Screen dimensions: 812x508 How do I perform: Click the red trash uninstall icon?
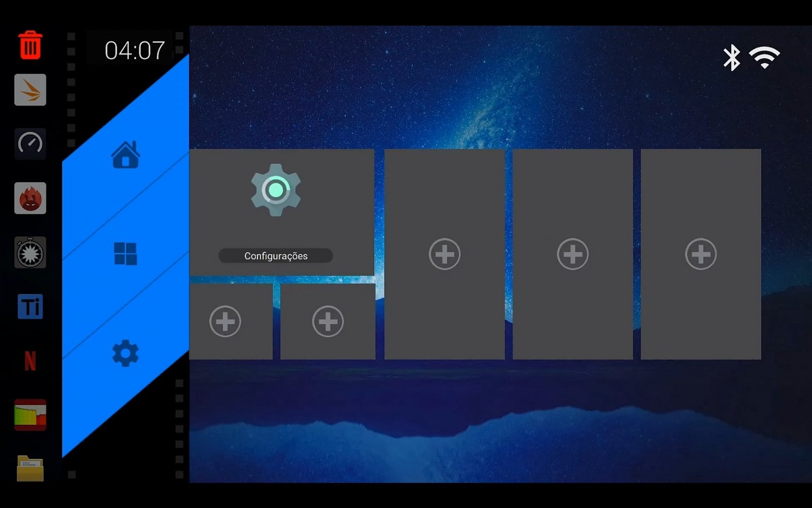click(30, 46)
